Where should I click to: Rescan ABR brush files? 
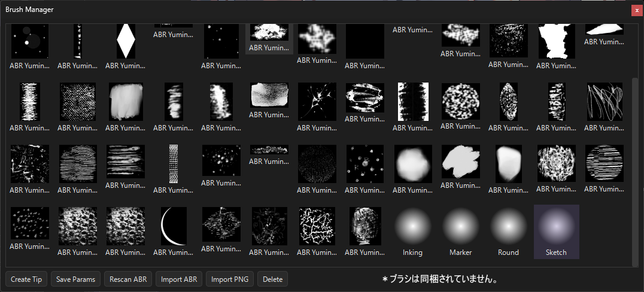tap(128, 279)
